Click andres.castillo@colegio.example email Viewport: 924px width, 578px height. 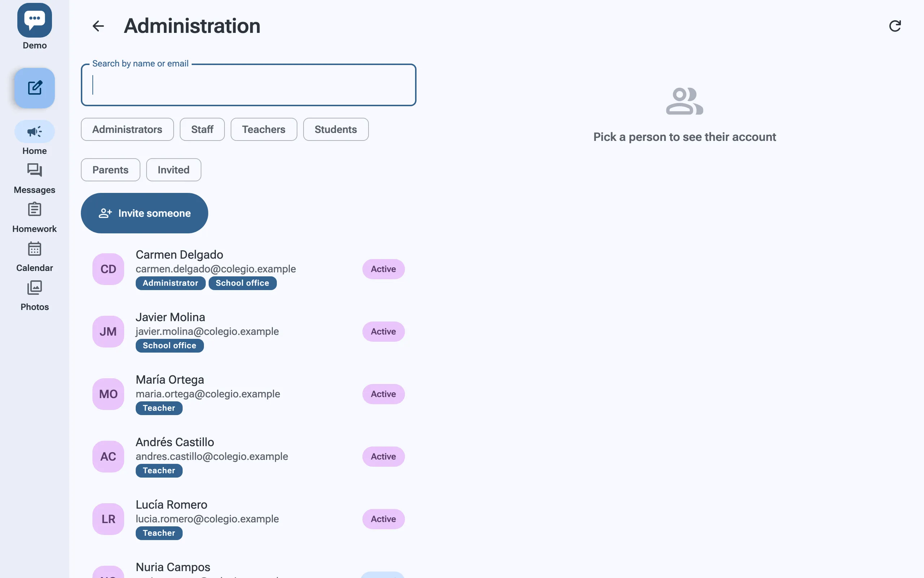pos(212,456)
